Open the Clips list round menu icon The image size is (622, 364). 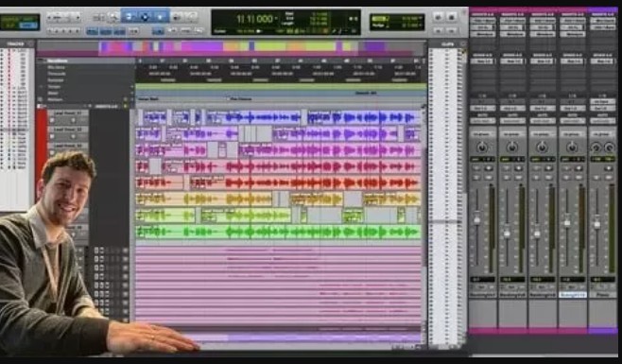click(463, 44)
